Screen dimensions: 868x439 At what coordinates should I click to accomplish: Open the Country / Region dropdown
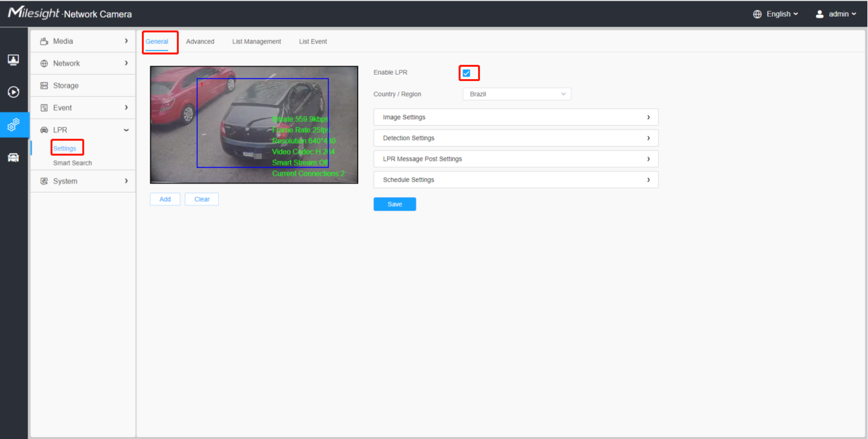pyautogui.click(x=517, y=94)
